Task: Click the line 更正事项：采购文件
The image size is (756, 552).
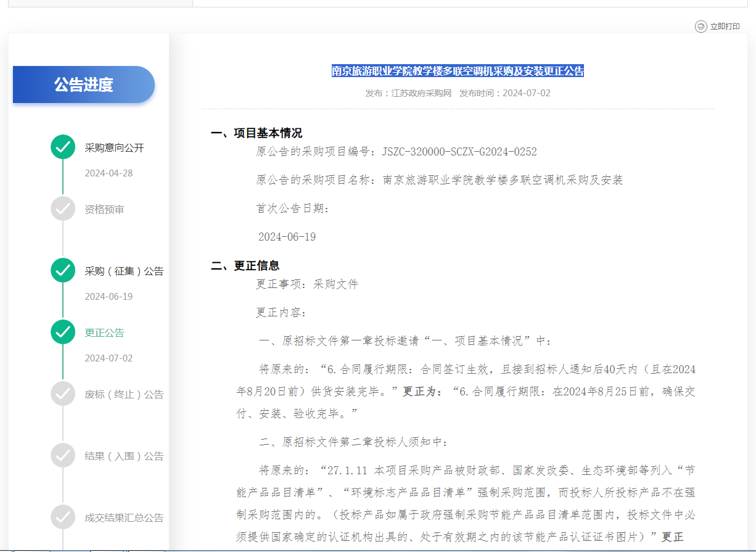Action: click(307, 284)
